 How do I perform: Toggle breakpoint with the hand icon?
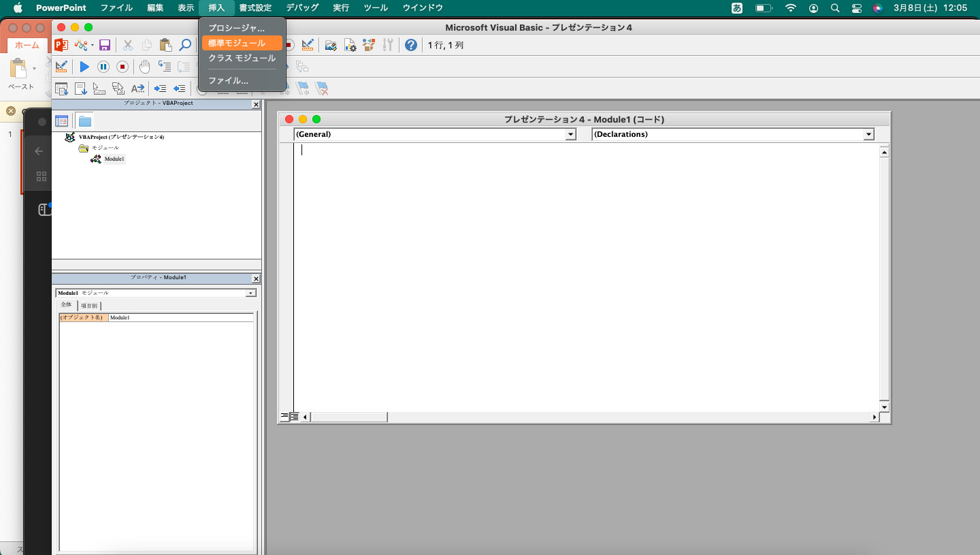pos(144,67)
